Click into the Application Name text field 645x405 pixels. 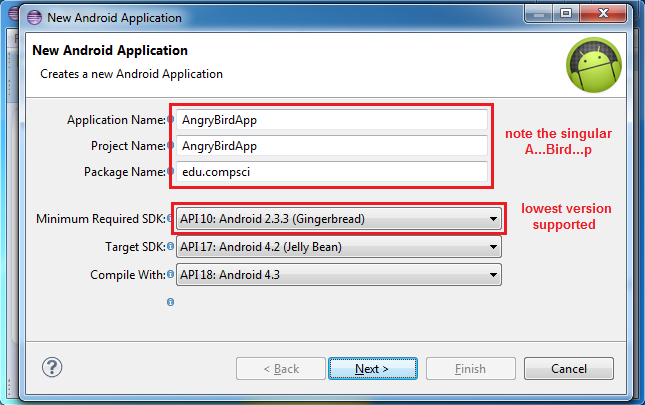[330, 120]
